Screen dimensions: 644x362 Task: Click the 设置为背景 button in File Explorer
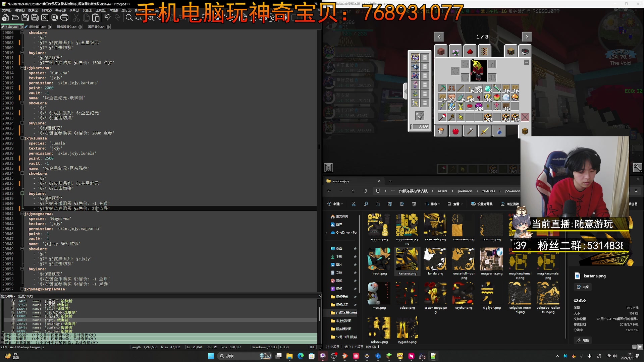click(482, 204)
